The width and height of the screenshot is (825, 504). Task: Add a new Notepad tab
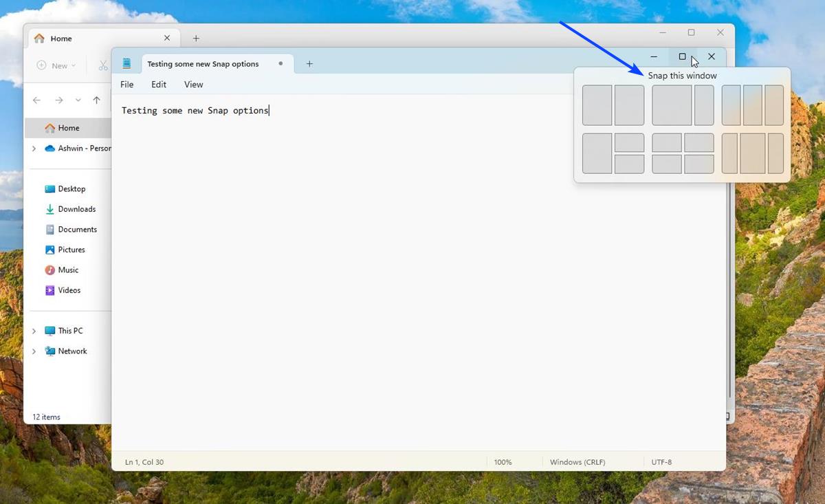(309, 64)
